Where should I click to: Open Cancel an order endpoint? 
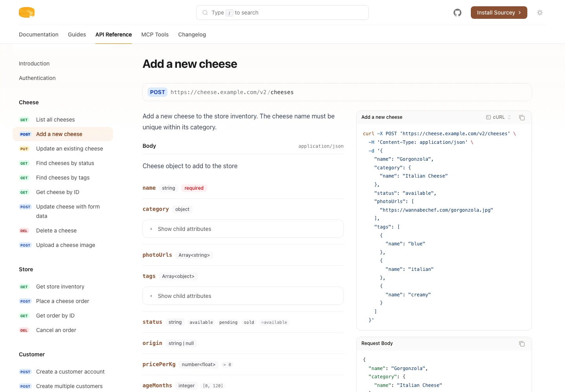(63, 330)
